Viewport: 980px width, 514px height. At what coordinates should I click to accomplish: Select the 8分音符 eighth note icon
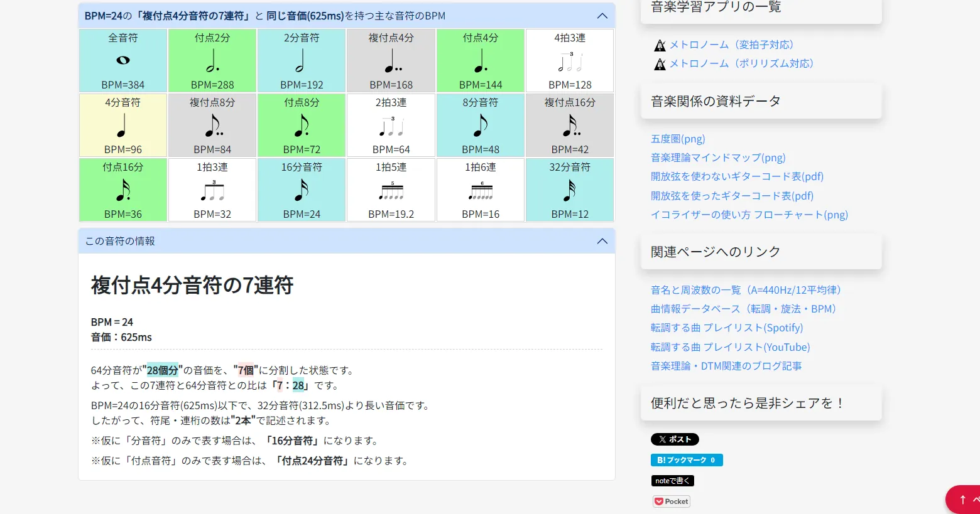(x=481, y=126)
